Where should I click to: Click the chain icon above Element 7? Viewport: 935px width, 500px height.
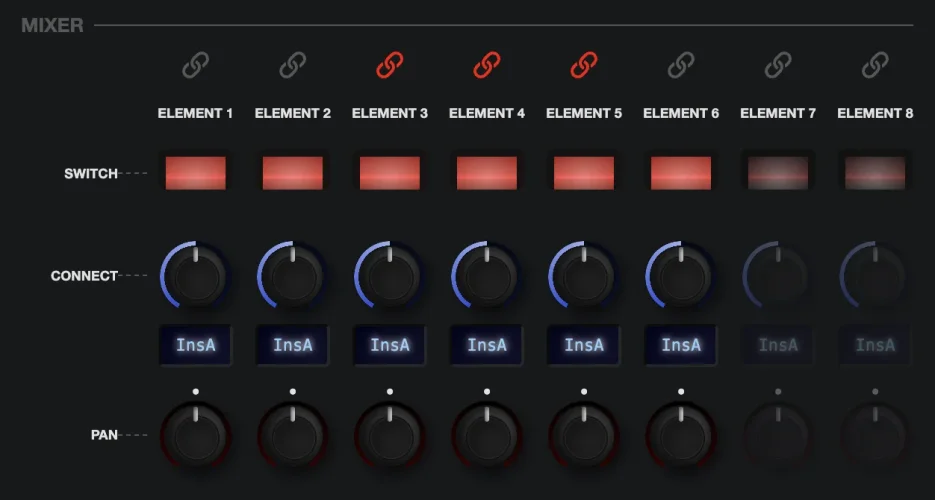777,66
